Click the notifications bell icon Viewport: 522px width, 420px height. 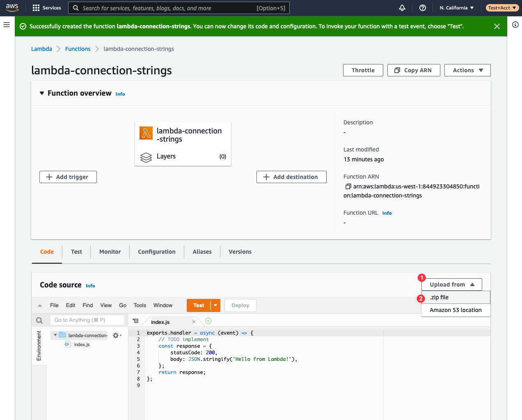click(x=402, y=8)
